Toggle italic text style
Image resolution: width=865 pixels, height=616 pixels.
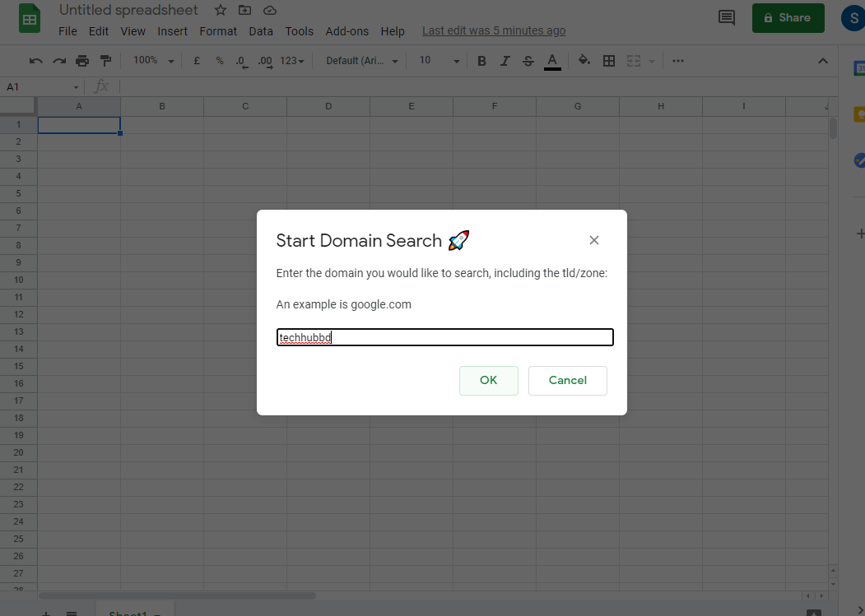[x=505, y=61]
